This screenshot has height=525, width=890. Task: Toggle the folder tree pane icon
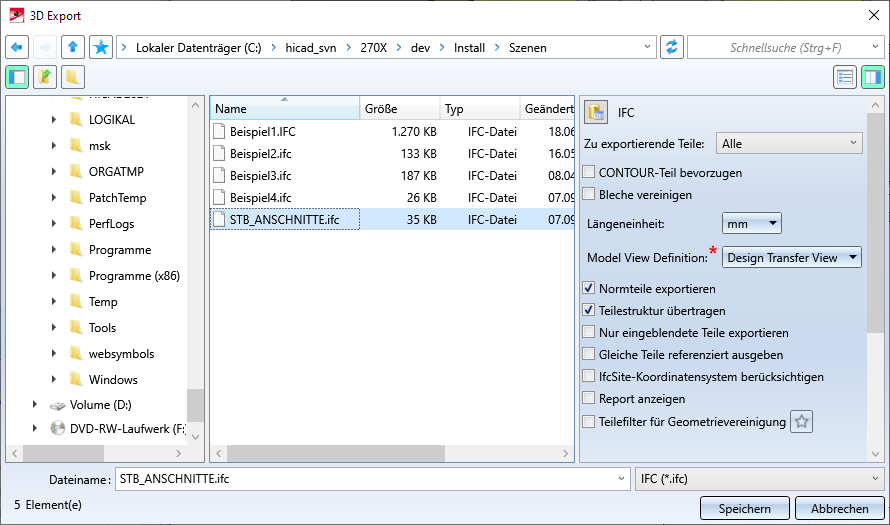click(17, 77)
